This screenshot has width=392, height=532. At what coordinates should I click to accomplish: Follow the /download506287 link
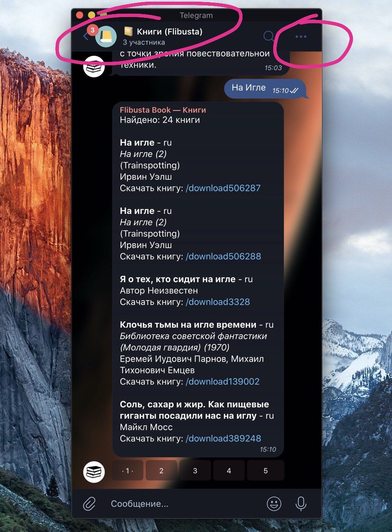[223, 188]
